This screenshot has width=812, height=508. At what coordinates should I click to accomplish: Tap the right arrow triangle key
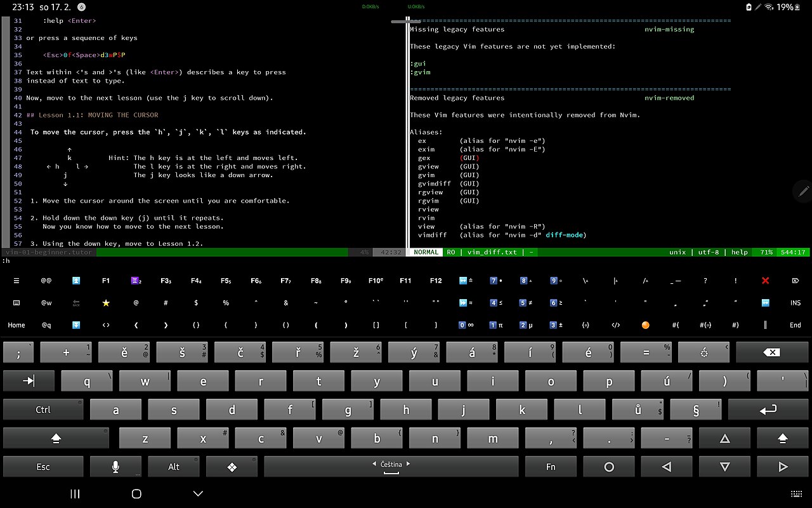782,467
